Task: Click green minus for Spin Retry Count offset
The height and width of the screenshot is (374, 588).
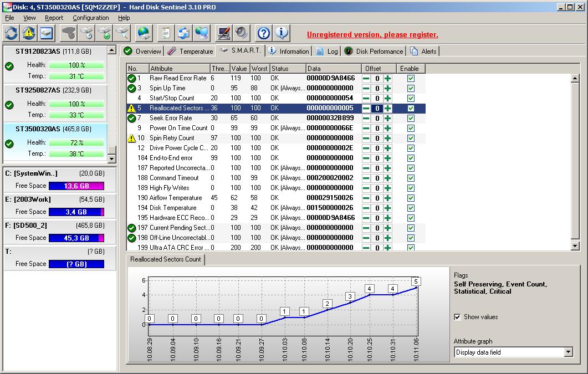Action: 366,138
